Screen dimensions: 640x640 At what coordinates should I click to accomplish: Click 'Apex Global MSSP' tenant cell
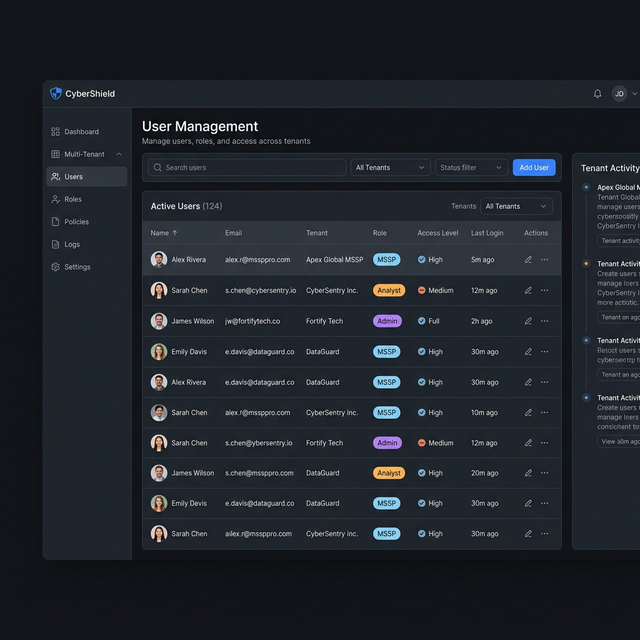point(334,260)
